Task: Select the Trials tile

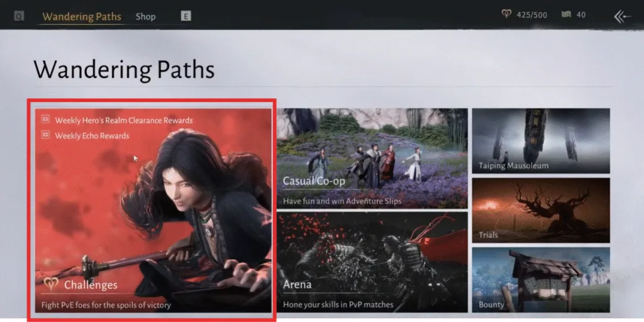Action: (540, 210)
